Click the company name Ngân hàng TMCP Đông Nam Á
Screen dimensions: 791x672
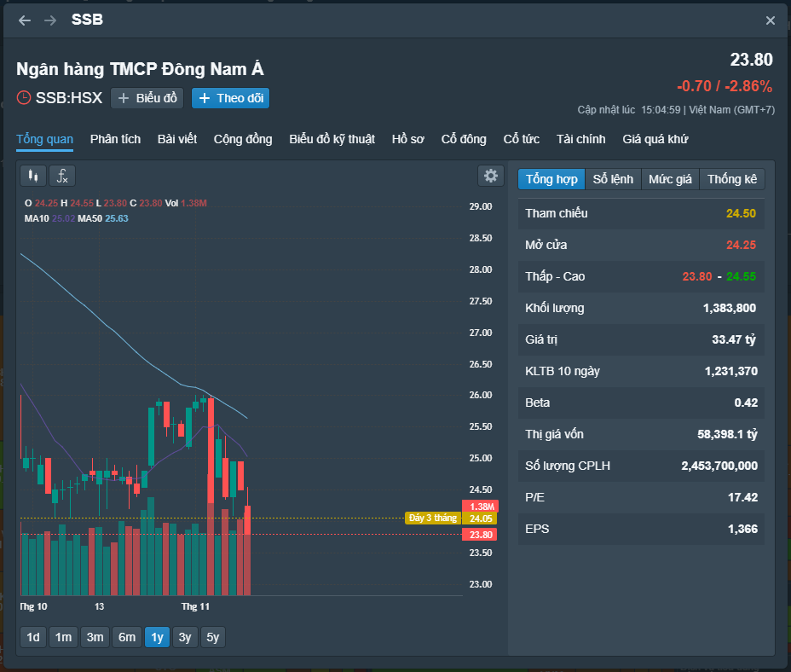coord(140,69)
